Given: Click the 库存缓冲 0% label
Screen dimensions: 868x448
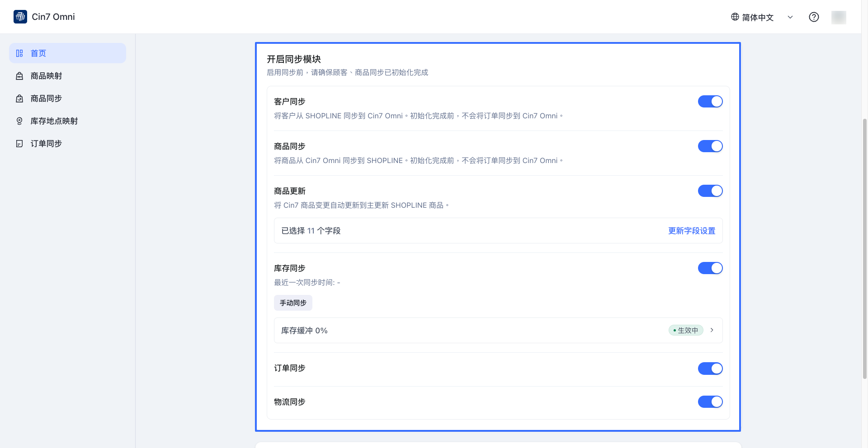Looking at the screenshot, I should (304, 331).
